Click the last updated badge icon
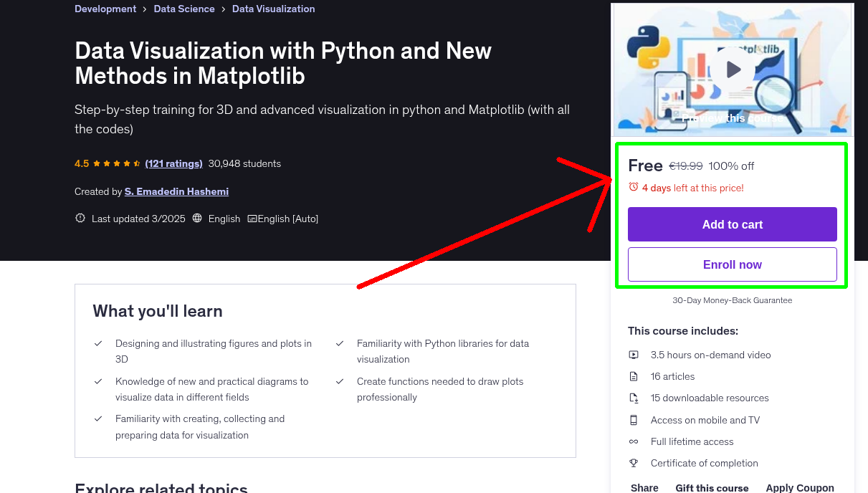This screenshot has width=868, height=493. [x=80, y=219]
